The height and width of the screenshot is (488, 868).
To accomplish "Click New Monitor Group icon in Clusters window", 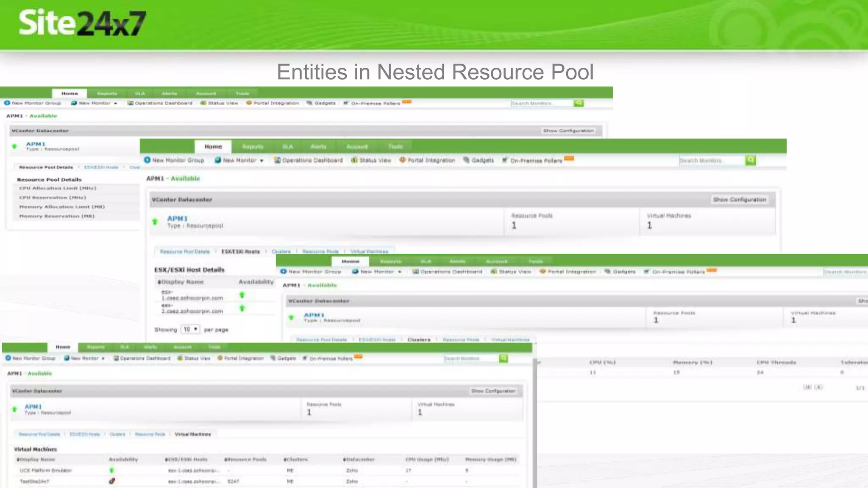I will tap(284, 272).
